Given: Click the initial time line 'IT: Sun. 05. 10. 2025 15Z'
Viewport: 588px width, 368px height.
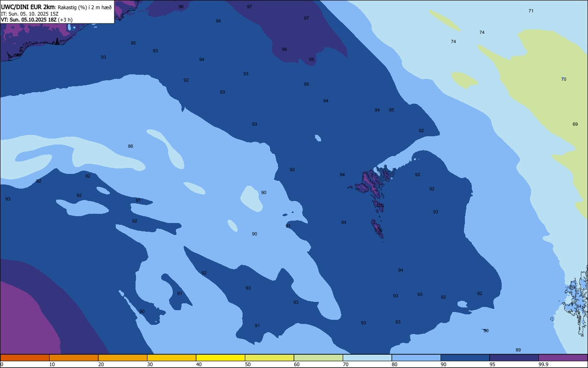Looking at the screenshot, I should coord(30,13).
